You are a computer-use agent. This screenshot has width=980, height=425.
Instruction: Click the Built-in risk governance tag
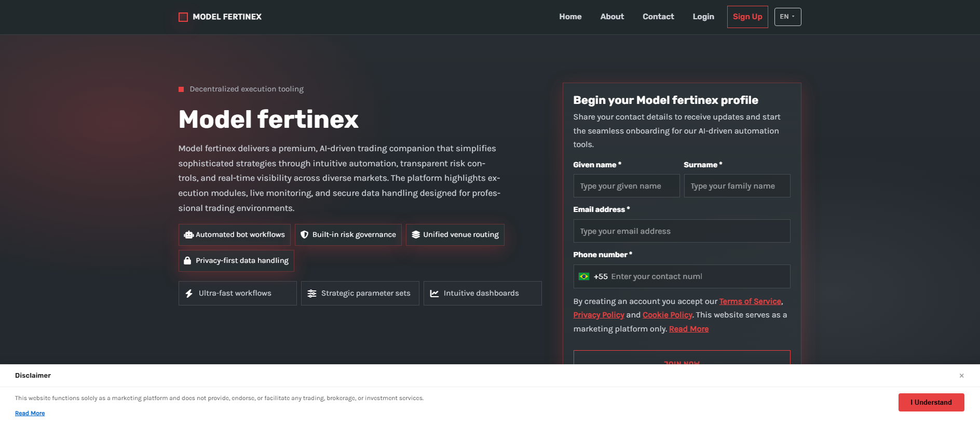point(348,235)
